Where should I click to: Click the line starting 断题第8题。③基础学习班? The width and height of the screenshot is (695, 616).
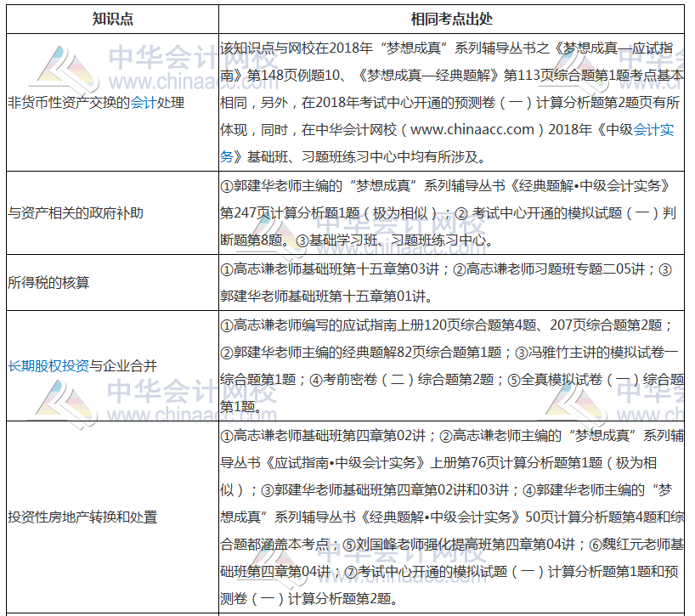tap(357, 240)
